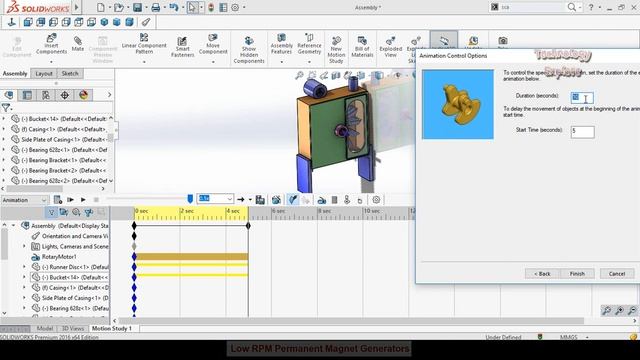The width and height of the screenshot is (640, 360).
Task: Open the PropertyManager tab icon
Action: pos(27,95)
